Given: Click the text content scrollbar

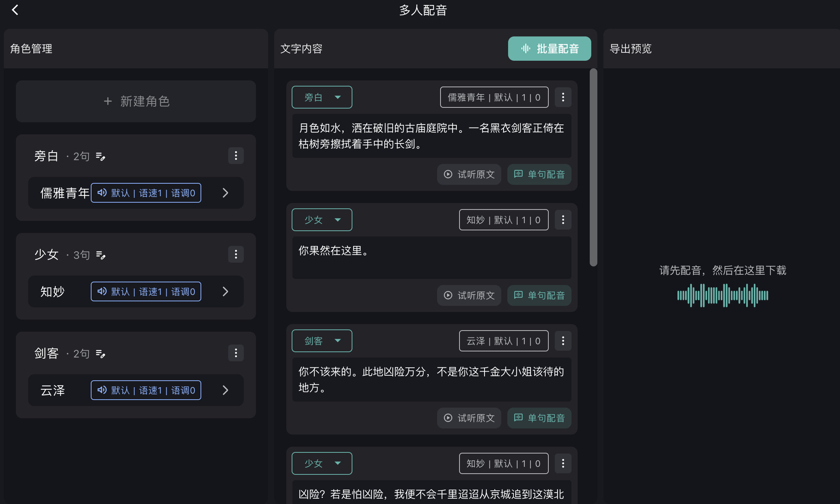Looking at the screenshot, I should (593, 167).
